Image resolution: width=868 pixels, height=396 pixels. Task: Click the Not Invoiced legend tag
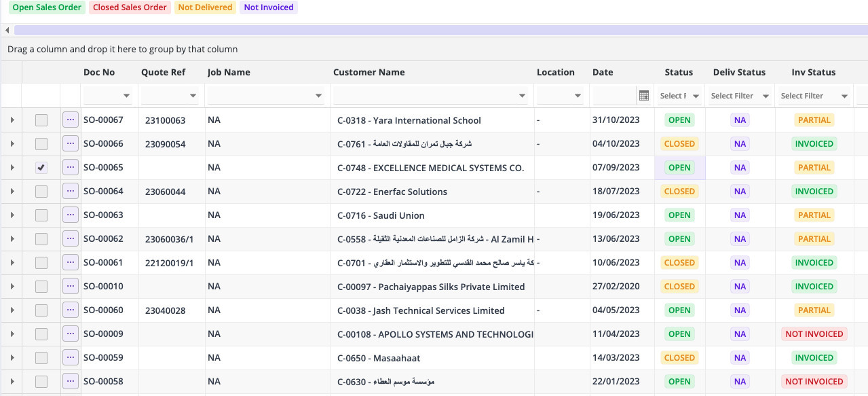pos(269,7)
